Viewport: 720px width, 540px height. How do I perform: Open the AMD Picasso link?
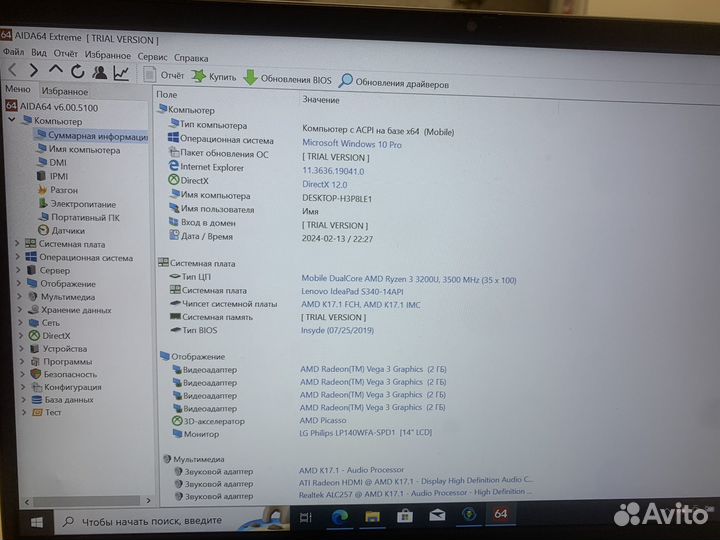pyautogui.click(x=323, y=420)
